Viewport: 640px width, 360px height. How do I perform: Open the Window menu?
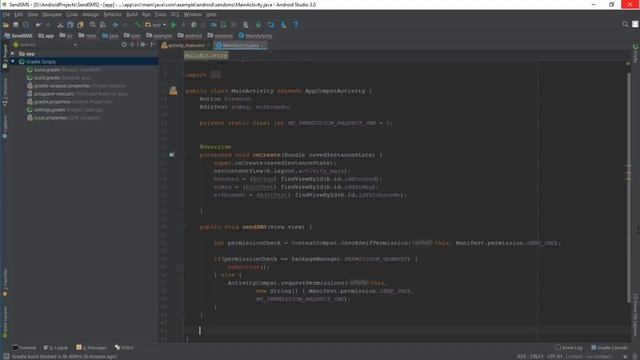click(193, 14)
